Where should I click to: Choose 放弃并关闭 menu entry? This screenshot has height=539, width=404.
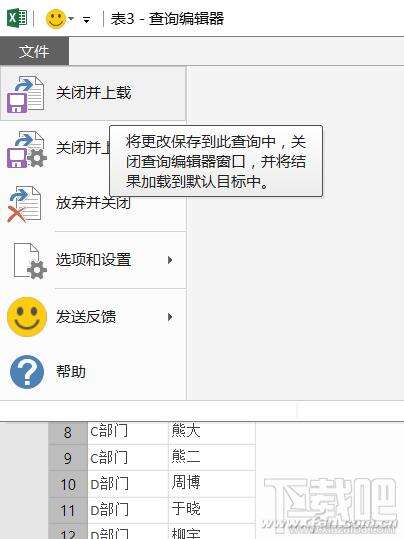tap(94, 203)
